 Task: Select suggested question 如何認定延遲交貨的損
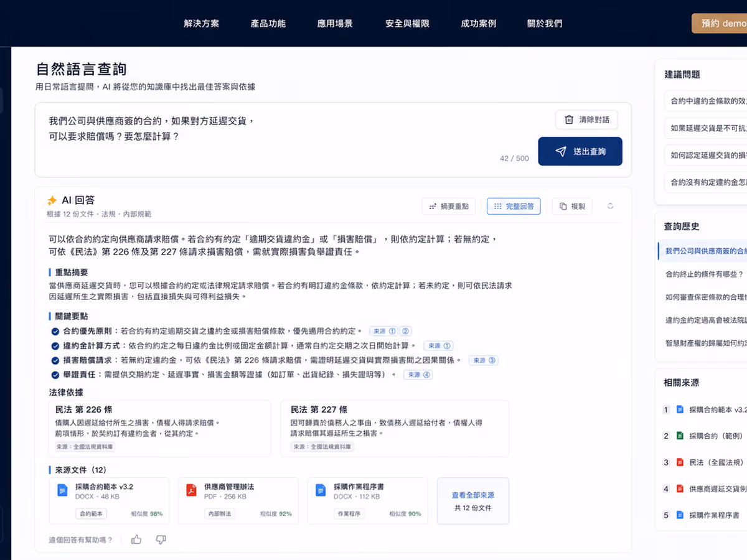tap(705, 156)
